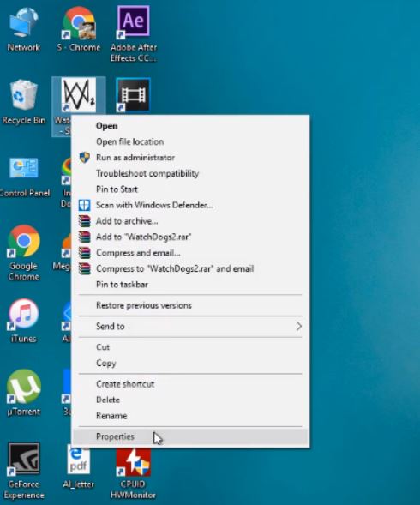Image resolution: width=420 pixels, height=505 pixels.
Task: Select the Watch Dogs 2 shortcut icon
Action: [x=78, y=94]
